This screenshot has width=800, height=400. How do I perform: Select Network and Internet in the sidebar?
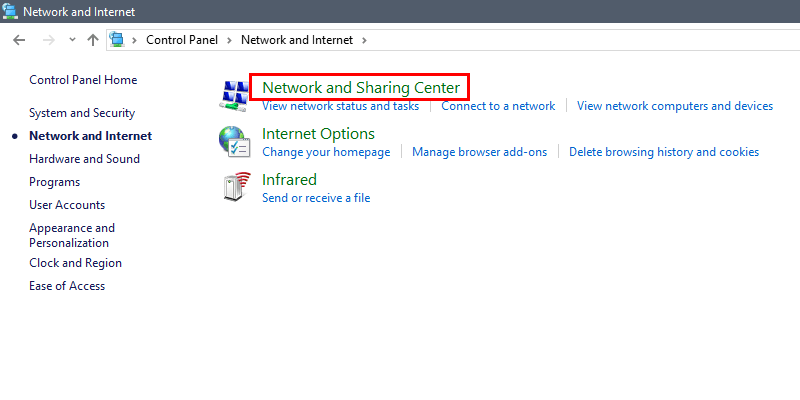90,136
